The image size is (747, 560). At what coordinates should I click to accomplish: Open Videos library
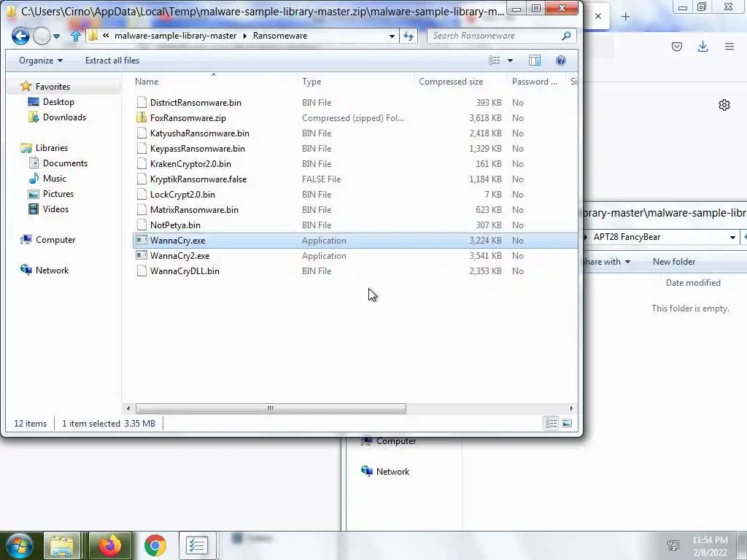[x=55, y=209]
